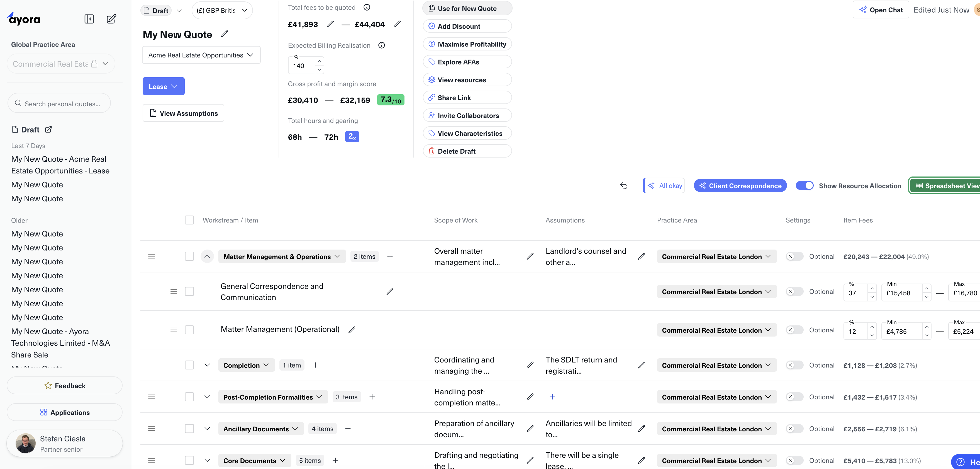Click the undo arrow icon
Image resolution: width=980 pixels, height=469 pixels.
623,185
